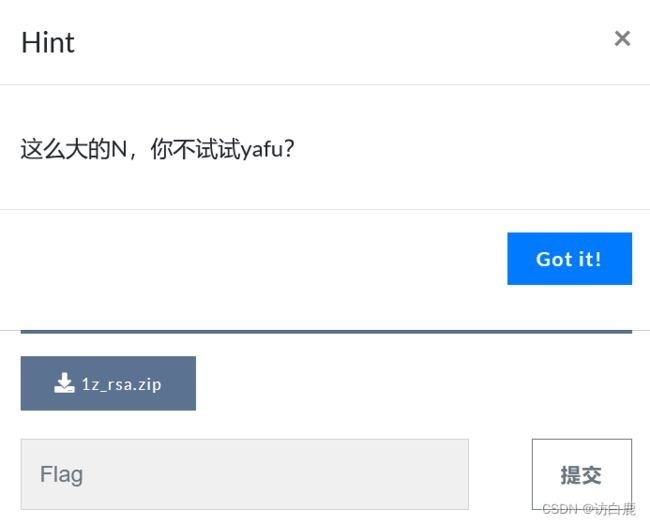Click the hint message about yafu
Image resolution: width=650 pixels, height=524 pixels.
pyautogui.click(x=158, y=149)
